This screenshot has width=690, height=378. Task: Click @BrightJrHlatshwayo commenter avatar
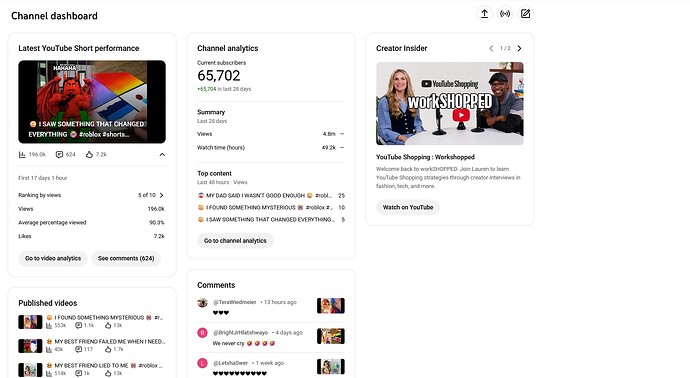202,333
